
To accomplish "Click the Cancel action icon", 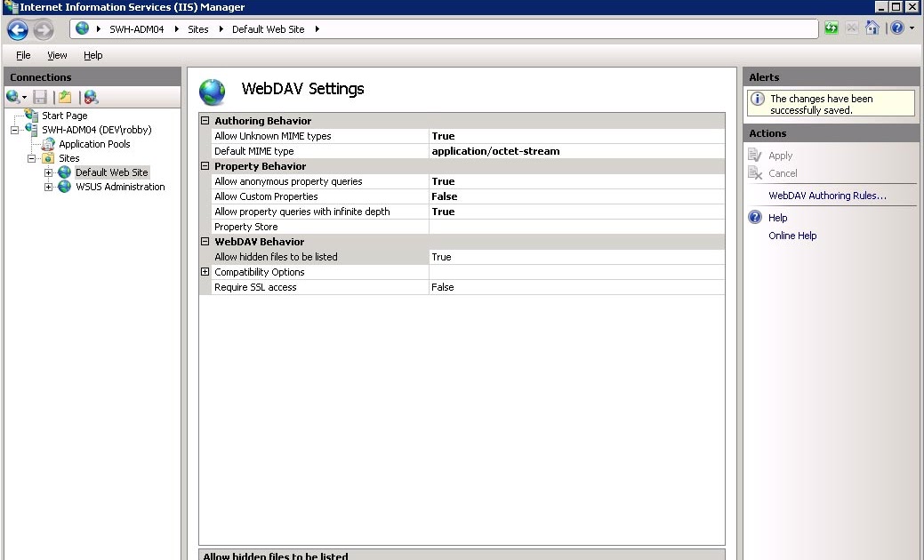I will coord(755,173).
